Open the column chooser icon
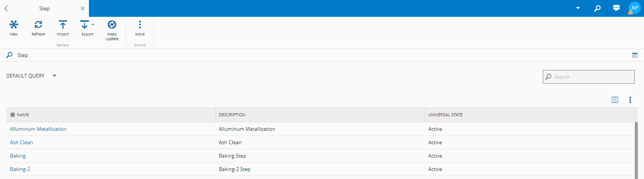The image size is (644, 179). tap(615, 100)
